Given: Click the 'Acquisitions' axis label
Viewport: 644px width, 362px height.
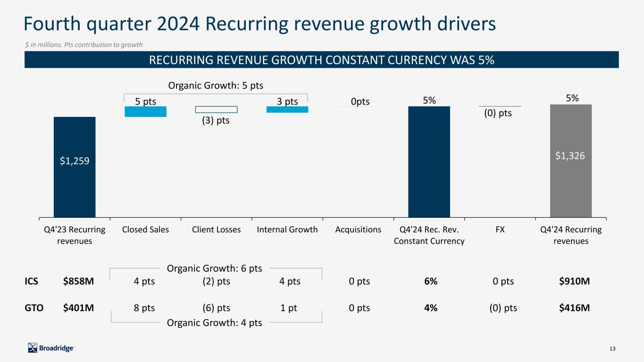Looking at the screenshot, I should point(358,230).
